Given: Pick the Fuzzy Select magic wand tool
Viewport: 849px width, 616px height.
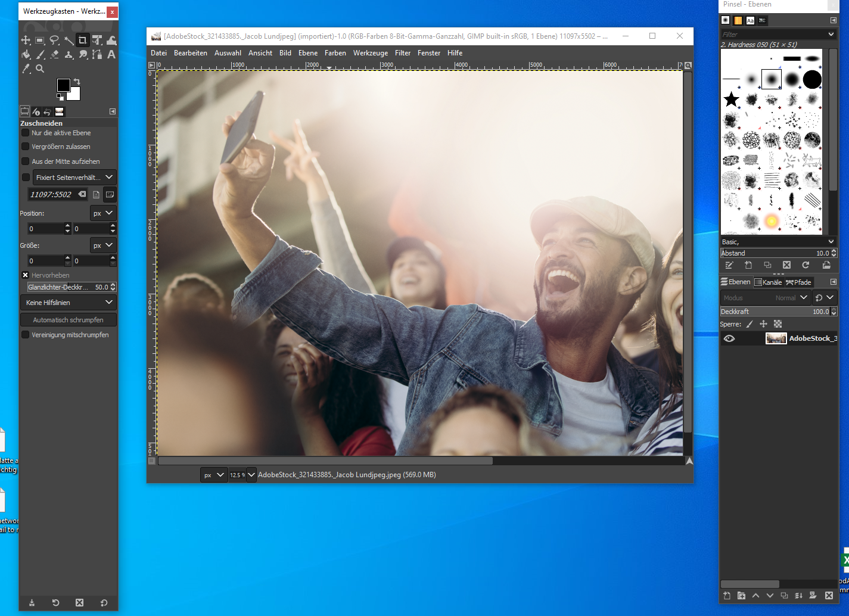Looking at the screenshot, I should click(69, 41).
